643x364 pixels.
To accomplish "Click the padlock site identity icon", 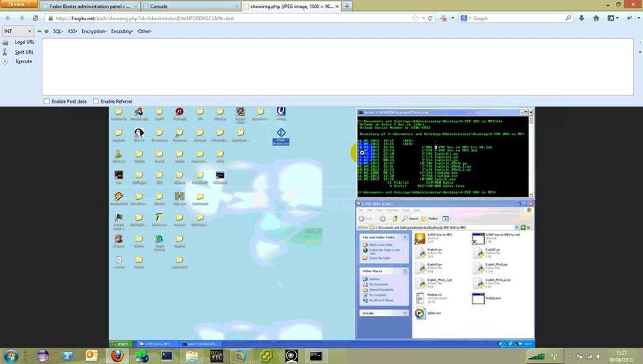I will click(x=50, y=18).
